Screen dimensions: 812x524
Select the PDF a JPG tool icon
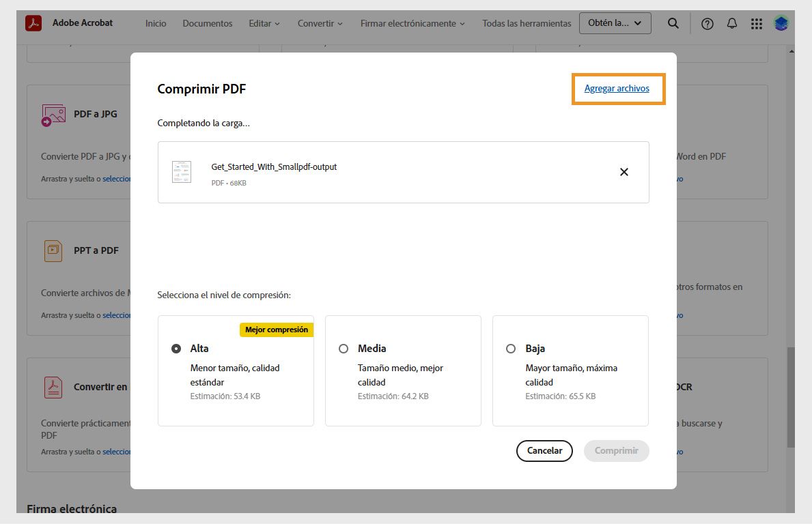tap(52, 113)
